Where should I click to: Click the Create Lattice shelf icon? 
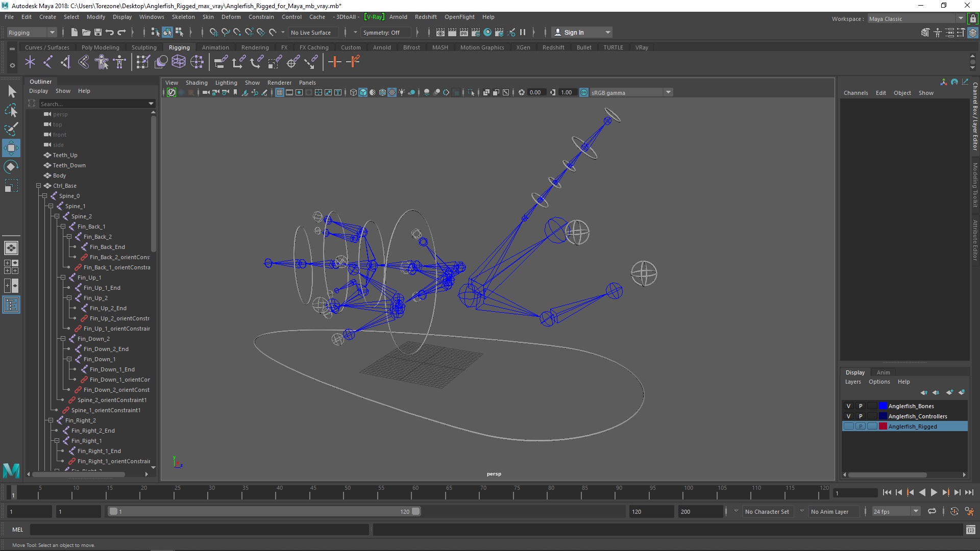pyautogui.click(x=179, y=62)
